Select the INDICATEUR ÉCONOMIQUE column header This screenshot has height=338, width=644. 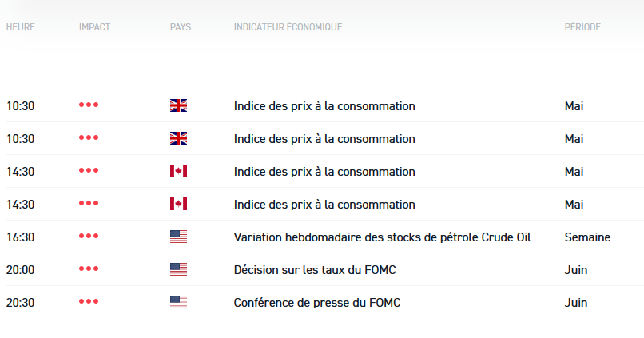click(x=288, y=27)
